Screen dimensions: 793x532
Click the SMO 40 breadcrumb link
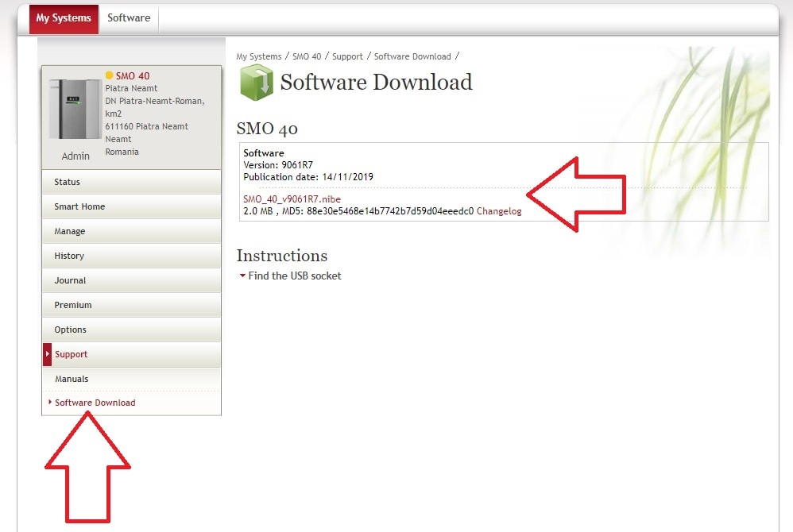click(308, 56)
